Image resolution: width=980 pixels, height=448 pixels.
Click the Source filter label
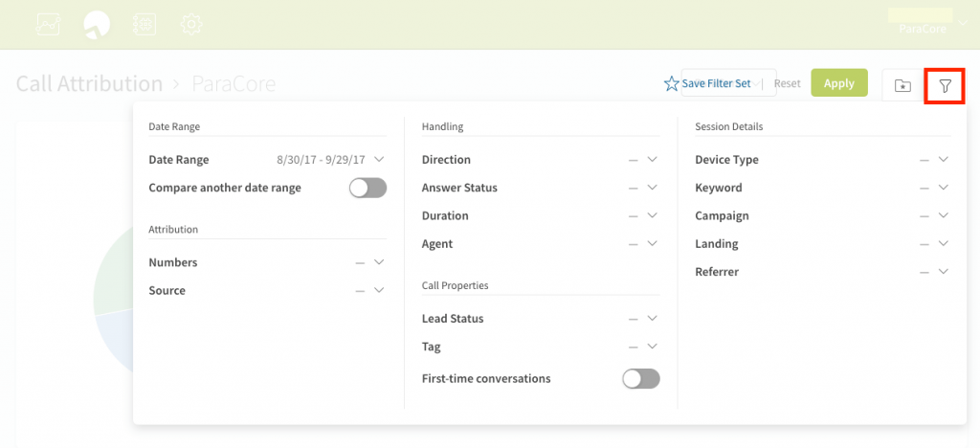coord(167,291)
